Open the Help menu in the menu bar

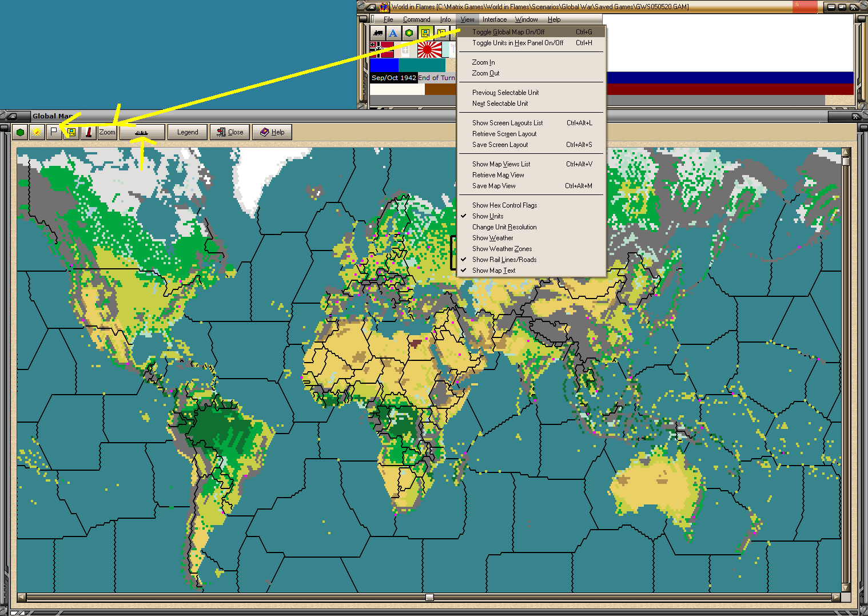click(554, 19)
